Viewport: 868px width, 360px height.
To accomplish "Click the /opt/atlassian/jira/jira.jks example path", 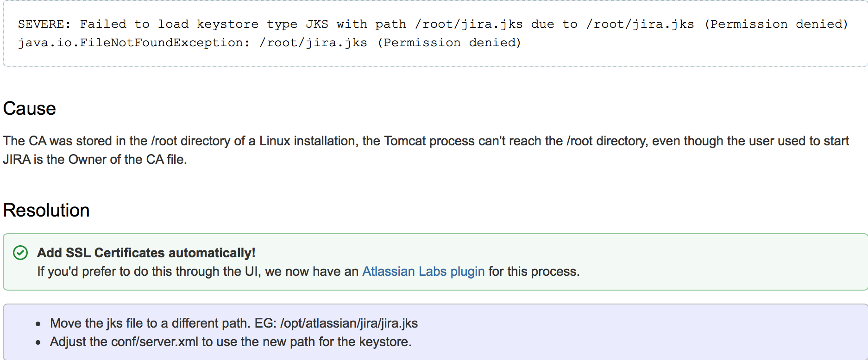I will coord(349,323).
